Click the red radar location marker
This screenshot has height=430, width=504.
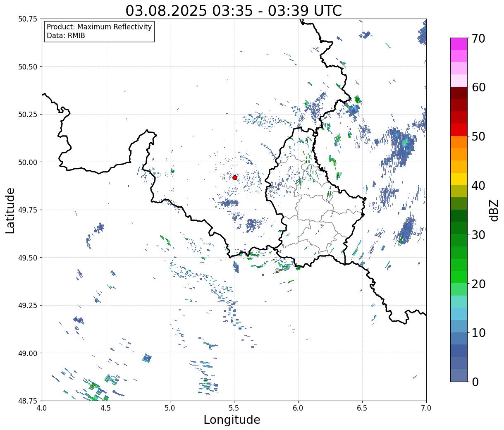coord(235,177)
